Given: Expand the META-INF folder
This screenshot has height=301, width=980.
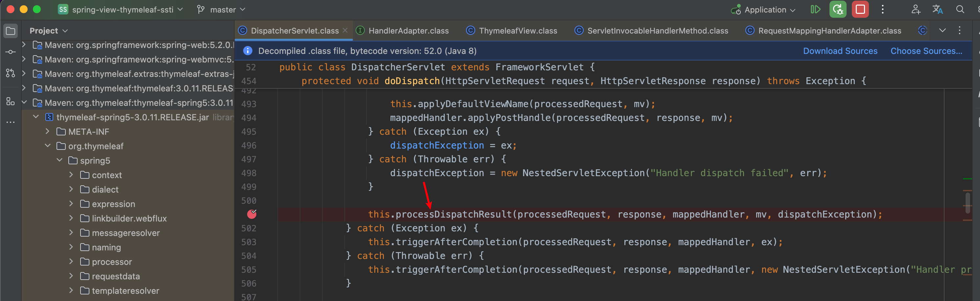Looking at the screenshot, I should click(48, 132).
